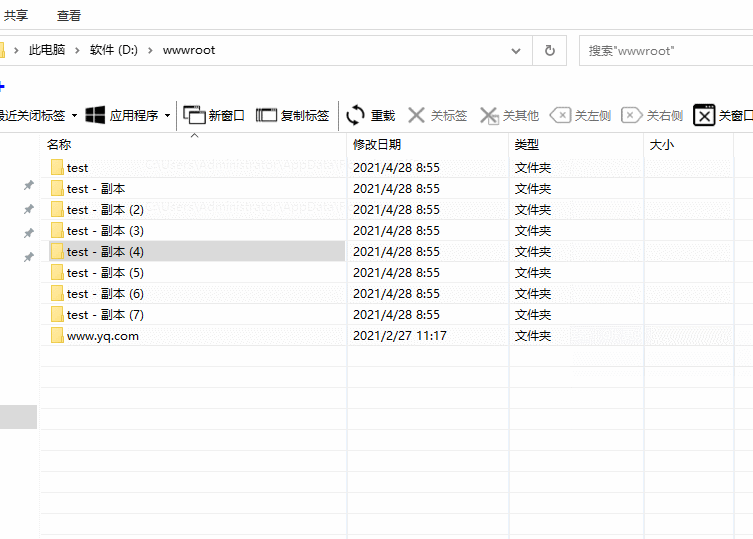This screenshot has height=539, width=753.
Task: Click wwwroot in the address bar
Action: click(189, 50)
